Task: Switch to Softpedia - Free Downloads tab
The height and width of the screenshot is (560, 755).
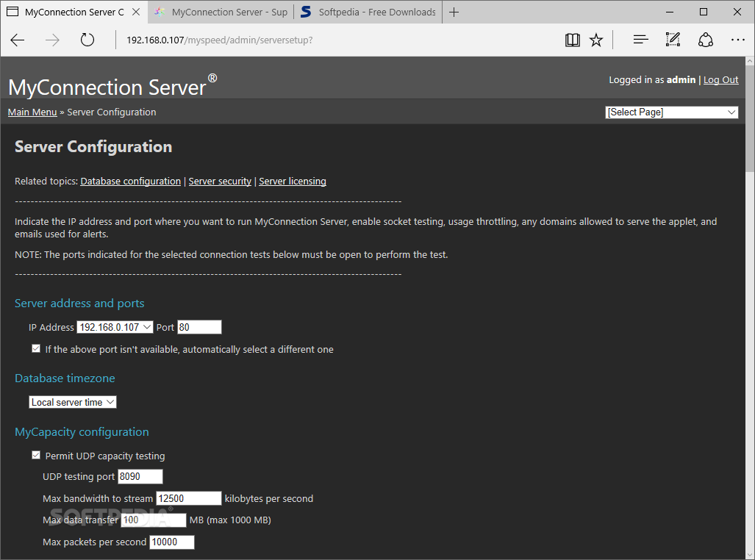Action: (x=368, y=12)
